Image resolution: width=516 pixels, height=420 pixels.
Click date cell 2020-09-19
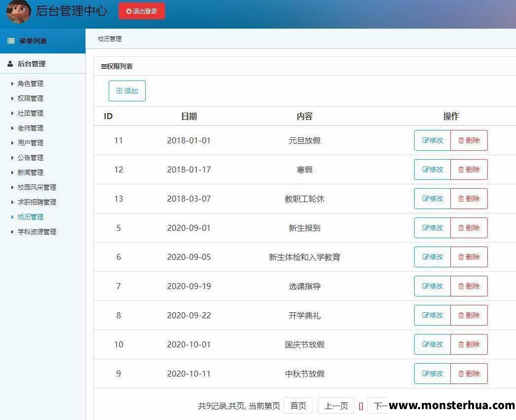(x=189, y=286)
